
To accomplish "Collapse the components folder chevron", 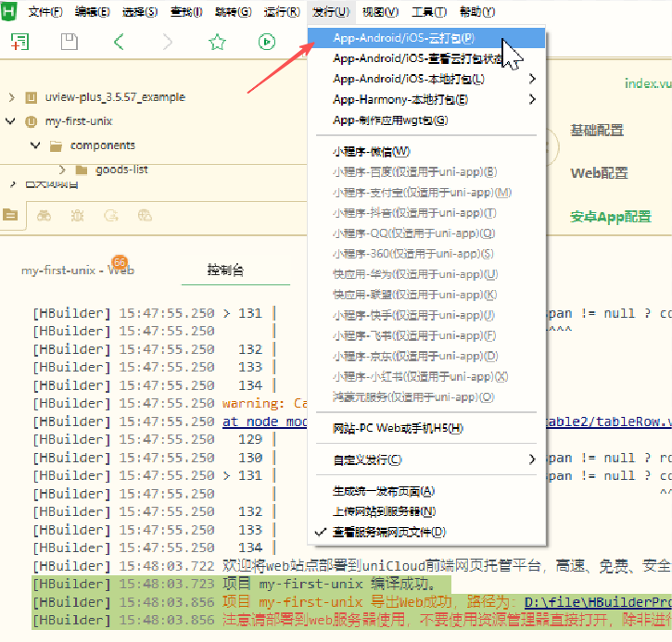I will [35, 145].
